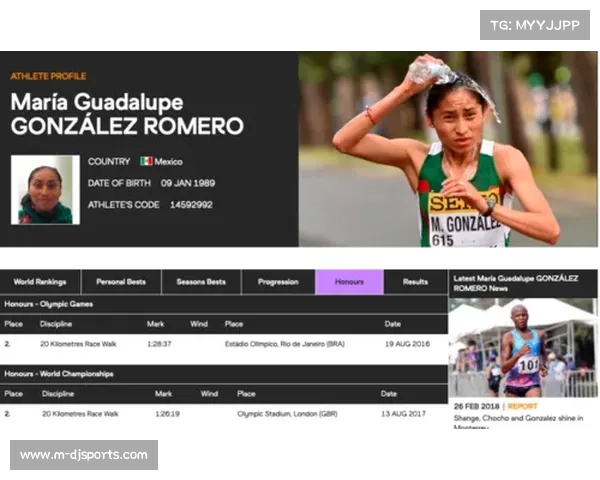Click the athlete's small portrait photo
Image resolution: width=600 pixels, height=480 pixels.
coord(45,189)
